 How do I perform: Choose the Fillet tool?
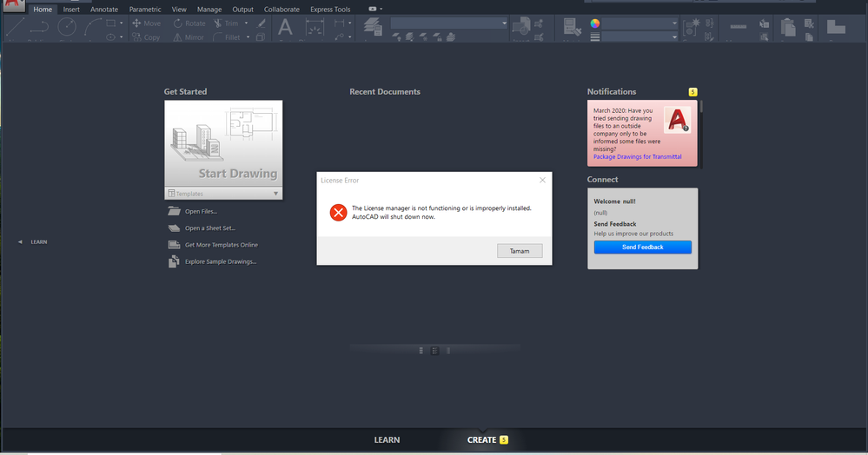pos(227,37)
